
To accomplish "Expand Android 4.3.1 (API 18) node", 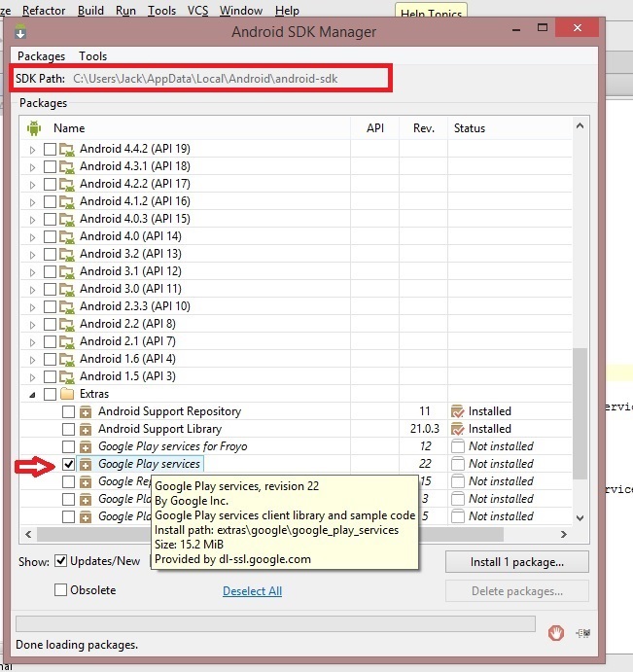I will [x=32, y=167].
